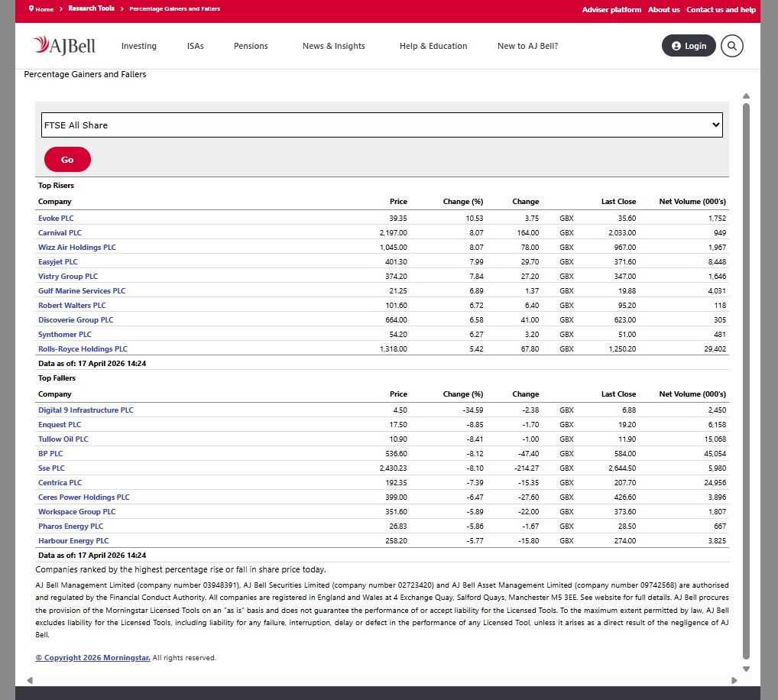Open the FTSE All Share index dropdown
Viewport: 778px width, 700px height.
coord(381,125)
